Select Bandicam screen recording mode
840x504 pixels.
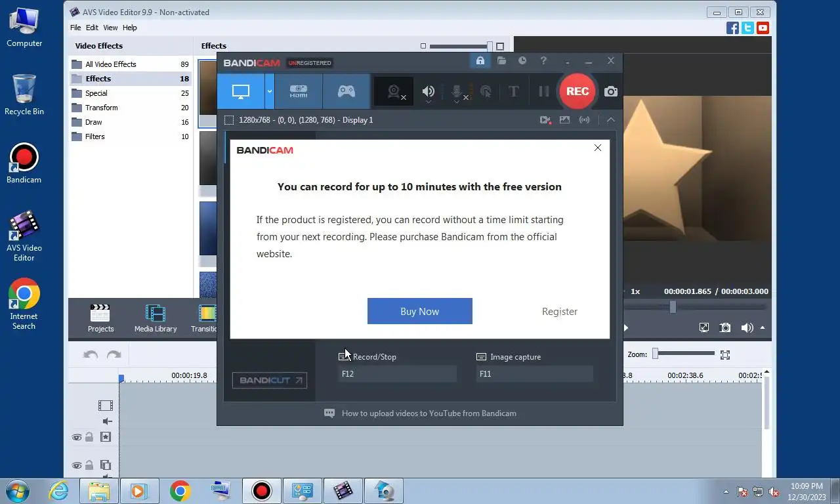(x=241, y=91)
